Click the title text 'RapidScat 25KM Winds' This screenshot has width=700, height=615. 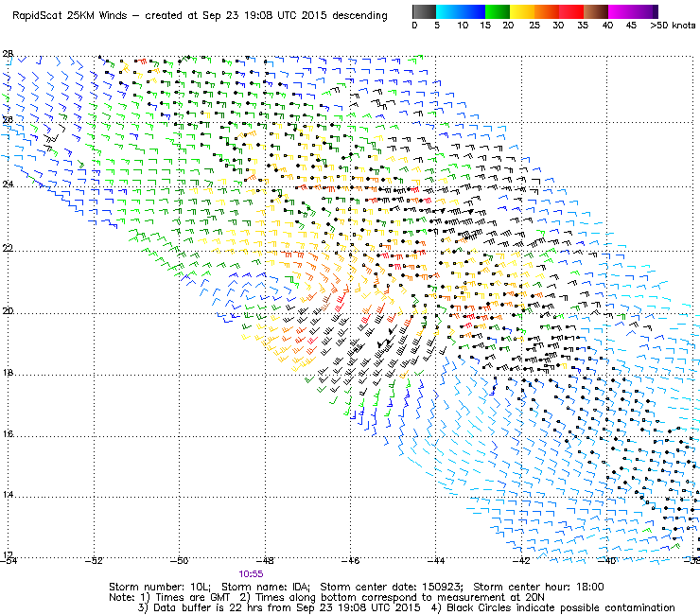pos(70,16)
